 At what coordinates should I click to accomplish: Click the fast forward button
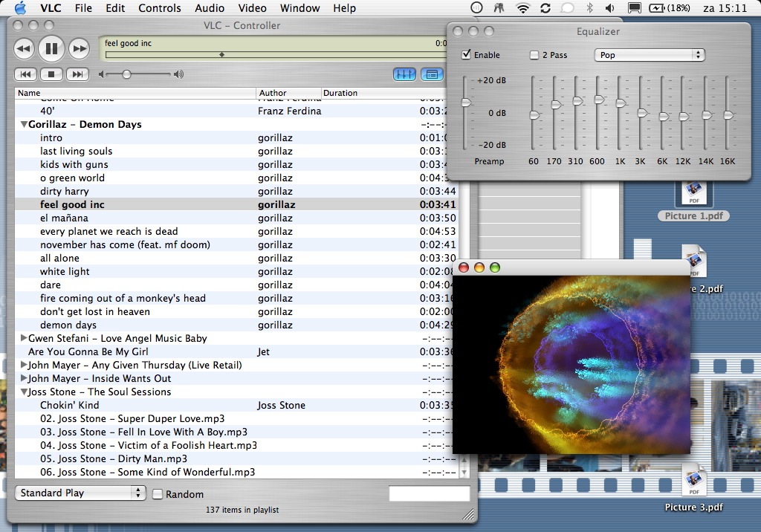79,48
